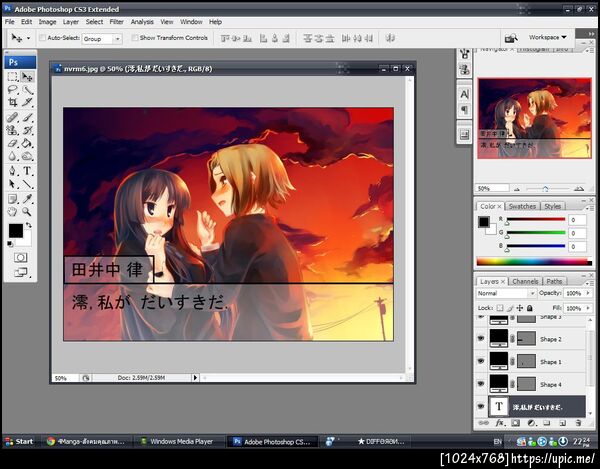
Task: Add layer mask in Layers panel
Action: [x=515, y=423]
